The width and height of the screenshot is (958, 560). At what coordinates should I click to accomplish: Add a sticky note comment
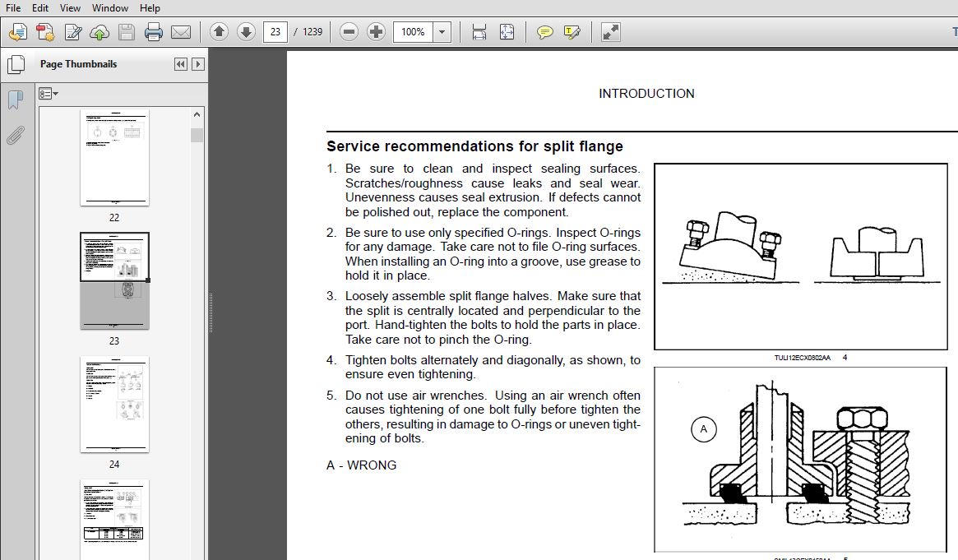coord(544,32)
